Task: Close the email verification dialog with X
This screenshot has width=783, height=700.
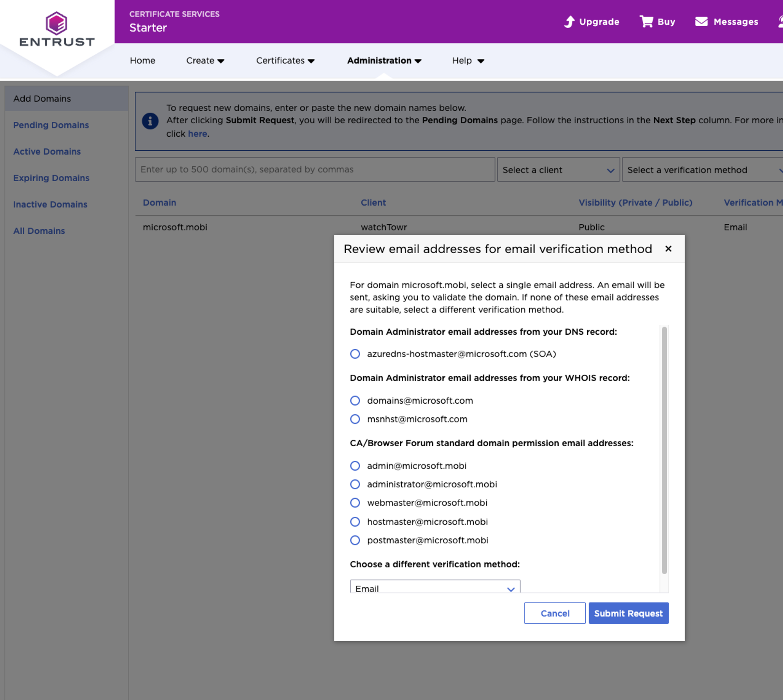Action: [668, 249]
